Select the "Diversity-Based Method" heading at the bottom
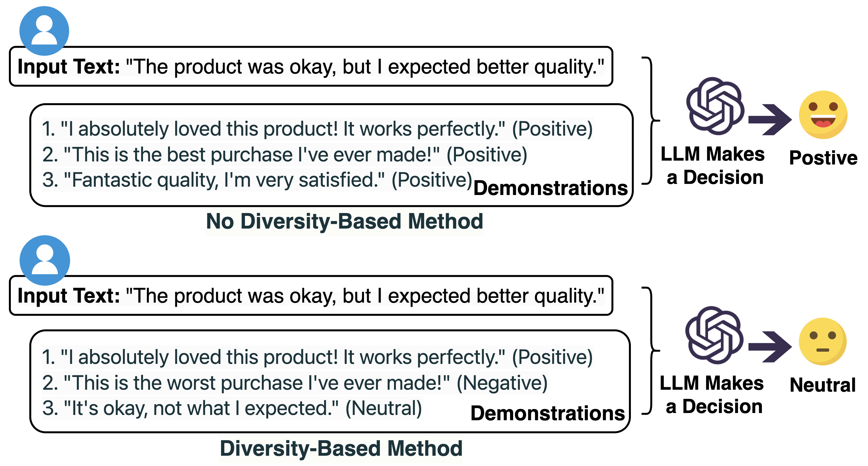The image size is (868, 466). [341, 449]
